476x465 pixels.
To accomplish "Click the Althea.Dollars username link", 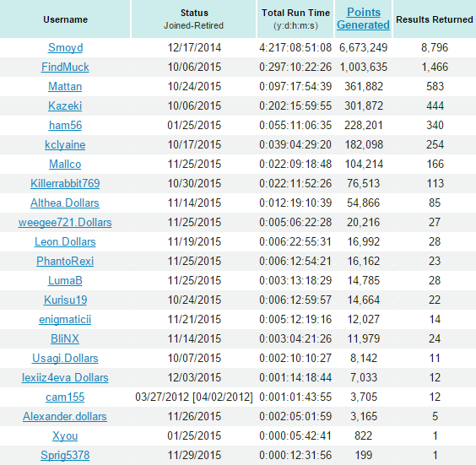I will coord(65,203).
